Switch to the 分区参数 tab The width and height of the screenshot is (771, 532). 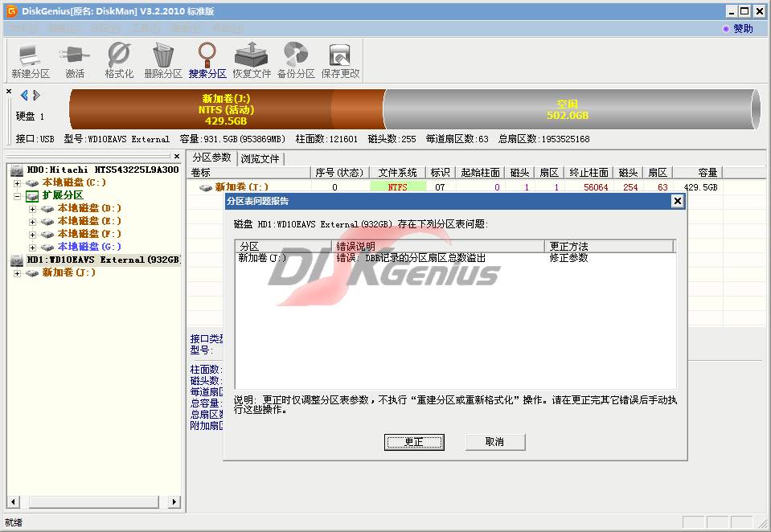[211, 158]
